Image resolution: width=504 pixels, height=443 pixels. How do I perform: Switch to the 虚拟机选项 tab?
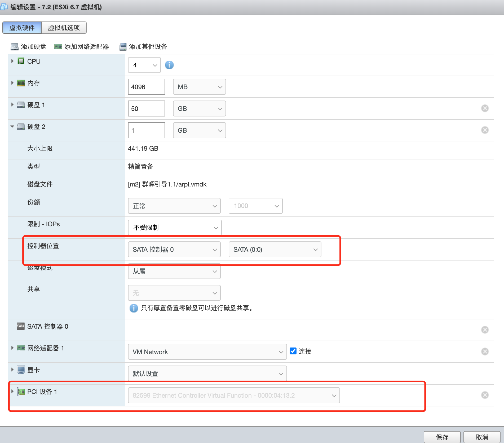[64, 27]
